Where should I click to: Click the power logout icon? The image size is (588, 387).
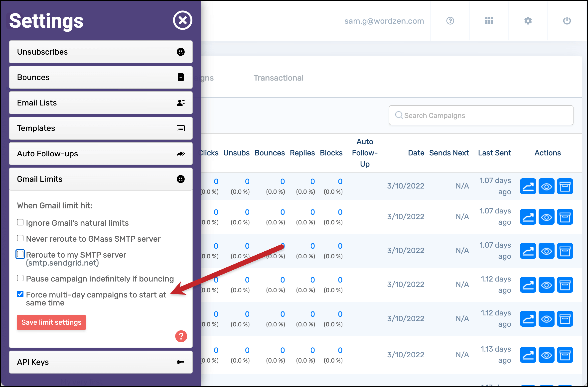click(567, 21)
